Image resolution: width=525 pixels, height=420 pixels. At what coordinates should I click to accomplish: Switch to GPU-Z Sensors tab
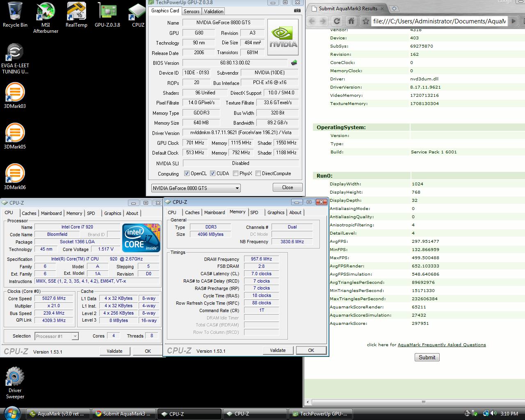pyautogui.click(x=192, y=11)
